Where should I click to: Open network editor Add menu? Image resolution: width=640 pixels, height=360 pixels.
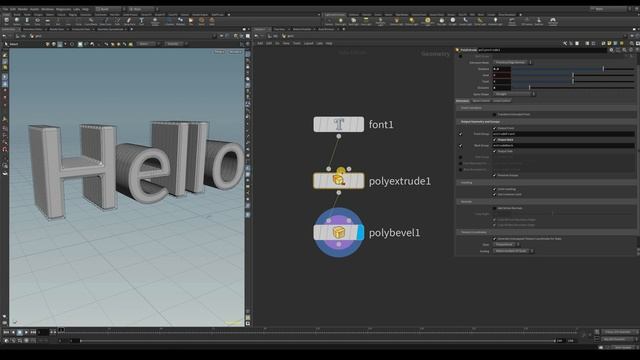tap(260, 43)
